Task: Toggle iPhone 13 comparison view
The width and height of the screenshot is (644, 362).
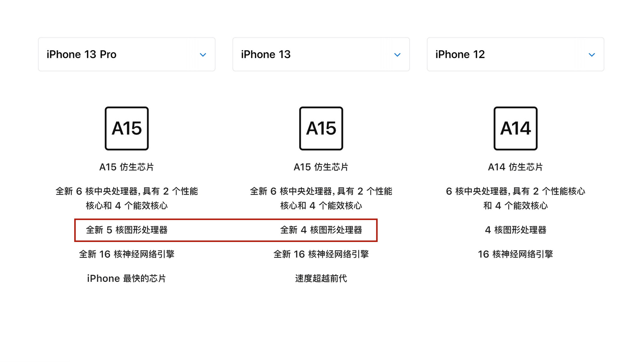Action: (397, 54)
